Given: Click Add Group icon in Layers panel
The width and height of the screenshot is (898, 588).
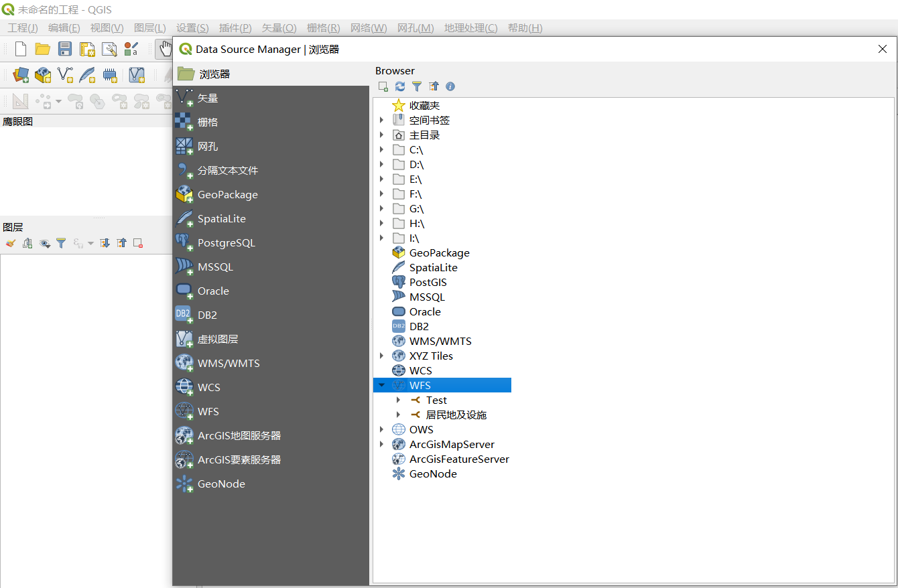Looking at the screenshot, I should click(27, 243).
